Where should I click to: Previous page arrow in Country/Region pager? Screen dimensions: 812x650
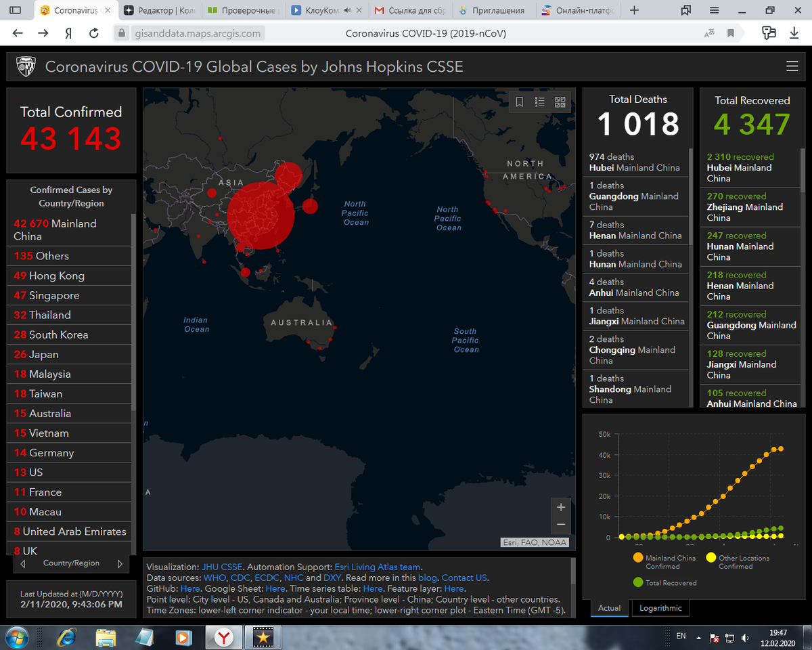(x=23, y=563)
